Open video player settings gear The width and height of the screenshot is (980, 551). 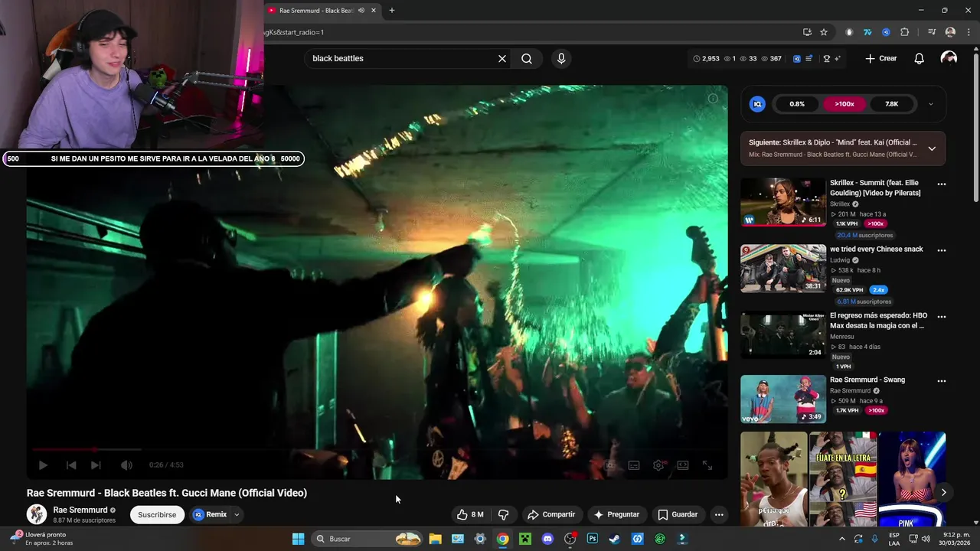coord(658,465)
